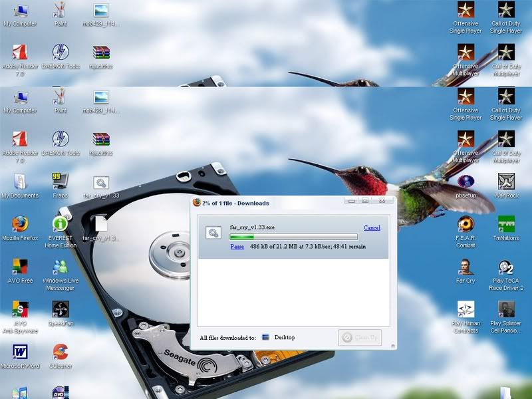The height and width of the screenshot is (399, 532).
Task: Cancel the far_cry_v1.33.exe download
Action: tap(371, 227)
